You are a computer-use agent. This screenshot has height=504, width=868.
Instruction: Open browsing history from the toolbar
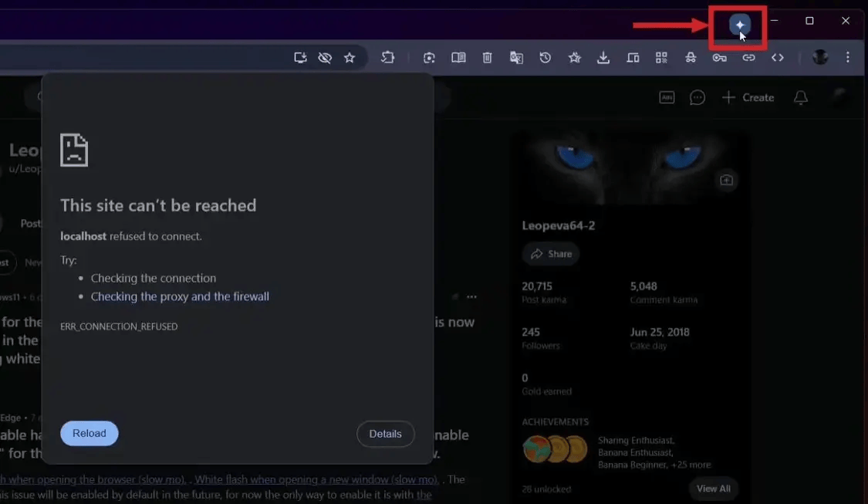pyautogui.click(x=545, y=58)
